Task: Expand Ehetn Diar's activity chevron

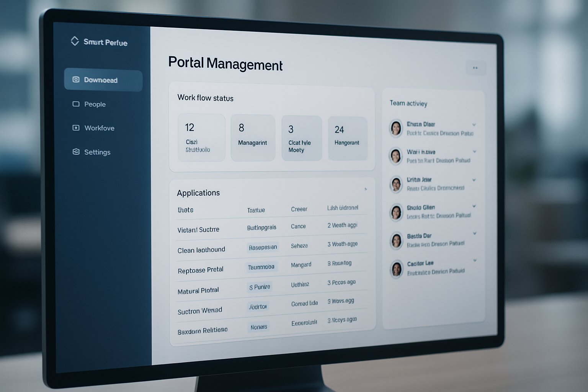Action: [474, 125]
